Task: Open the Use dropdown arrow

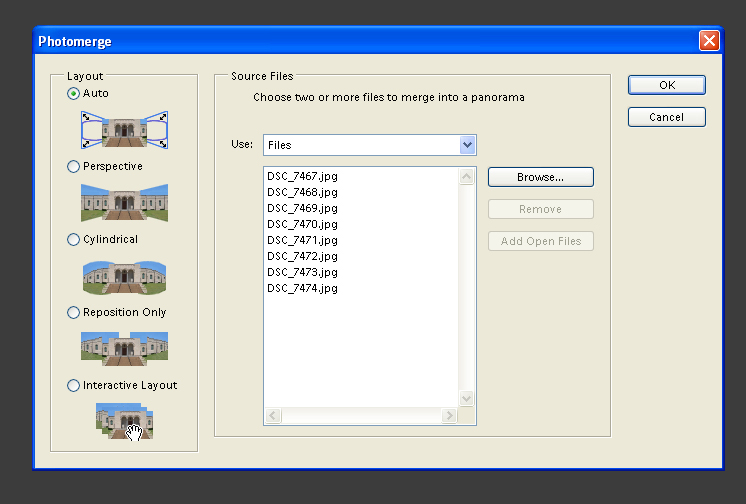Action: pyautogui.click(x=467, y=145)
